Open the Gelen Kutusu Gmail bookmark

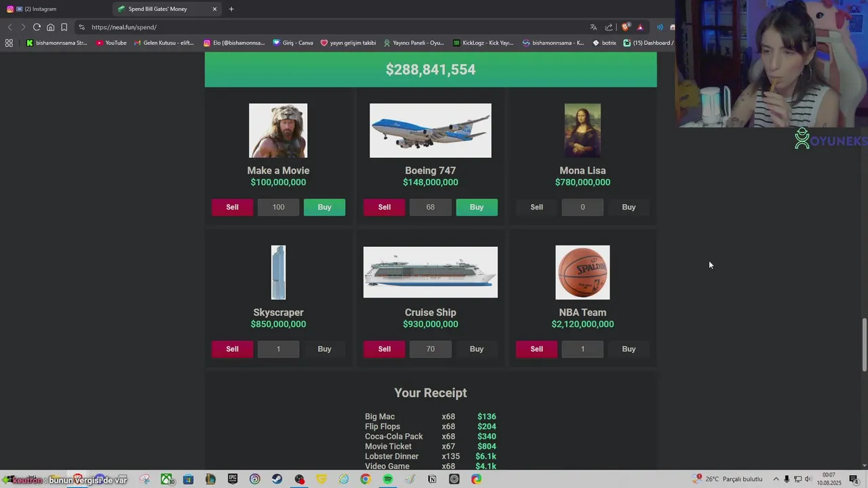(x=164, y=43)
